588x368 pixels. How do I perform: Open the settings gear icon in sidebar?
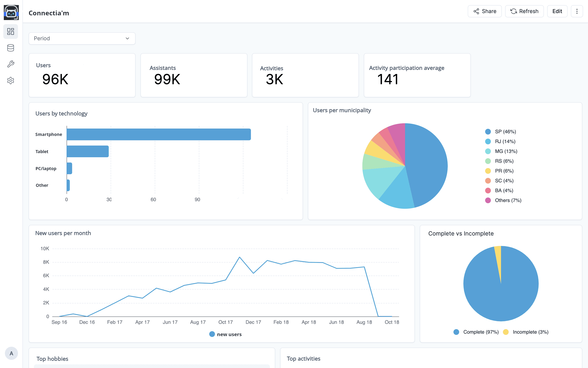(x=11, y=81)
